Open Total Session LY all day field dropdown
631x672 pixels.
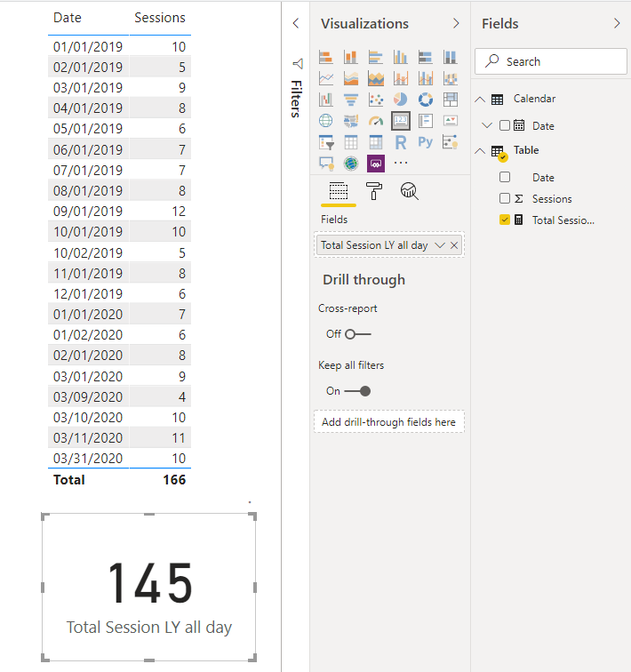click(440, 245)
